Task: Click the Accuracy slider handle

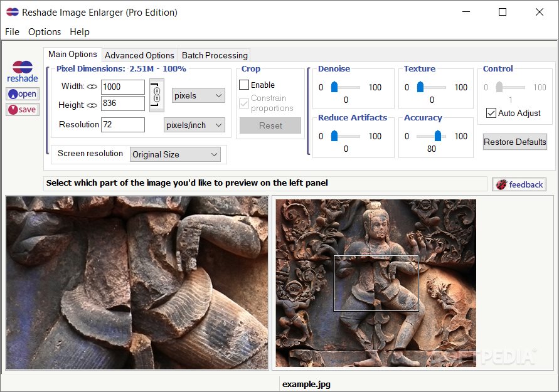Action: (438, 135)
